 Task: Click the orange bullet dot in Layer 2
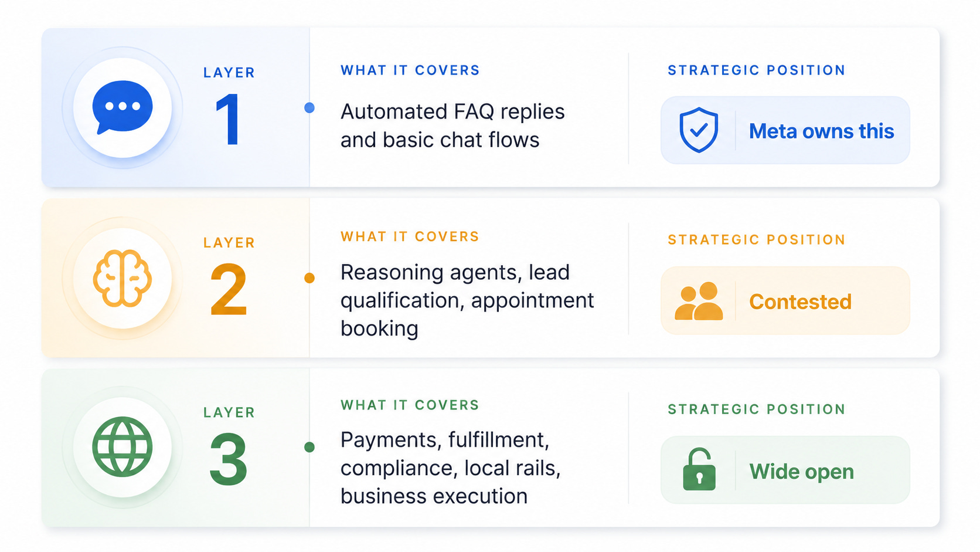pos(309,278)
